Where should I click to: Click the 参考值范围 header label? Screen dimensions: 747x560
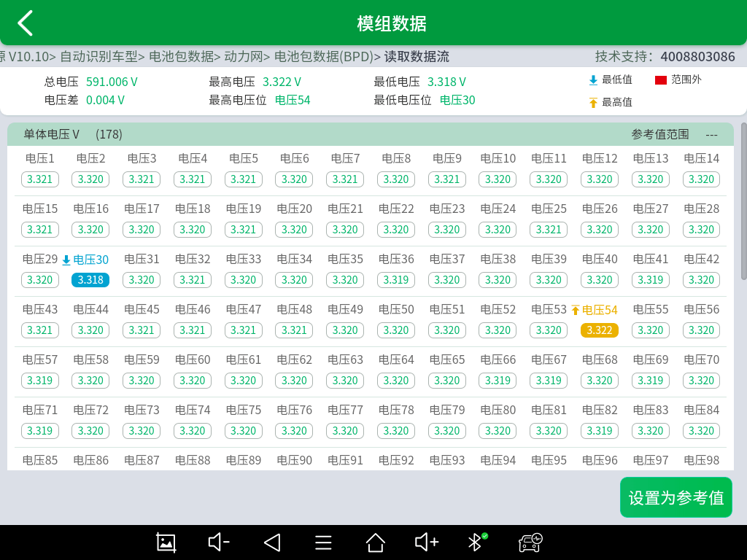click(x=659, y=134)
